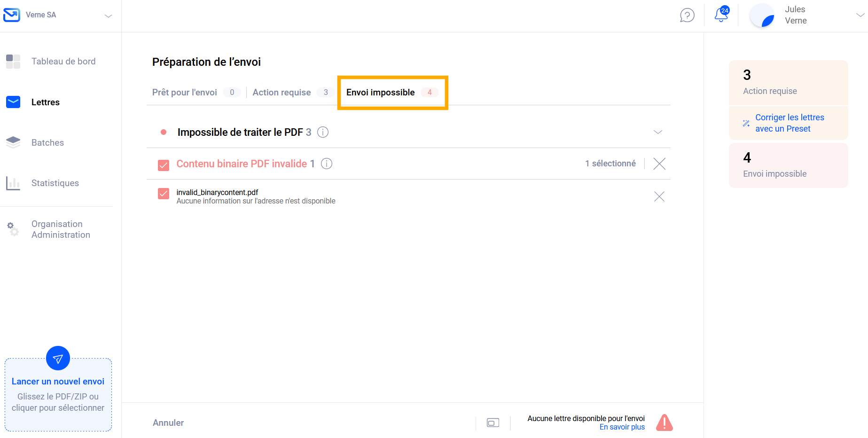Click the preview icon in bottom bar

(x=493, y=423)
